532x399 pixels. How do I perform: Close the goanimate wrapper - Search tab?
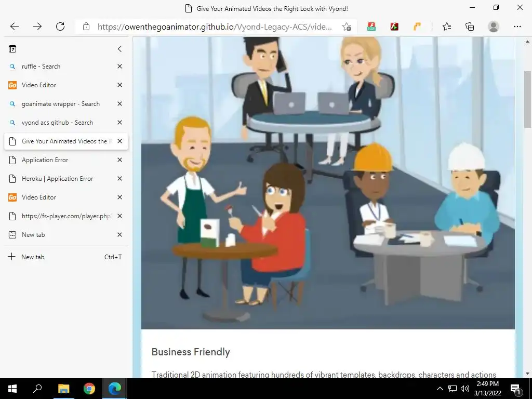(x=119, y=104)
